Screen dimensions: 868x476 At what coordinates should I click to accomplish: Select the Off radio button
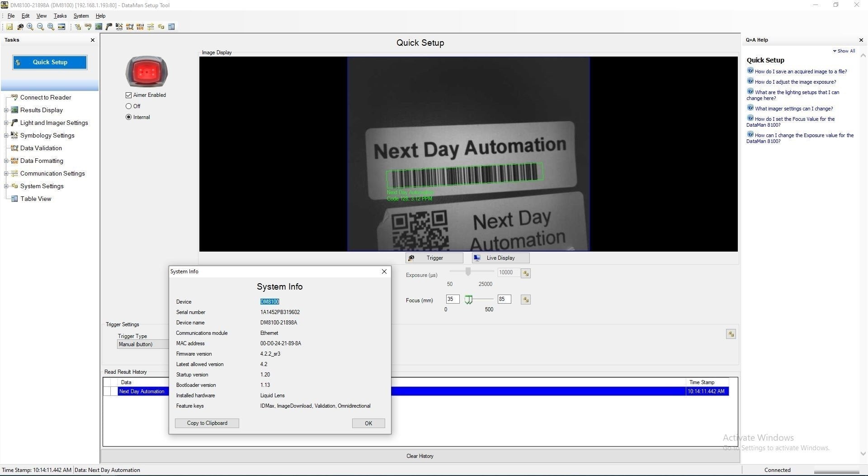coord(129,106)
